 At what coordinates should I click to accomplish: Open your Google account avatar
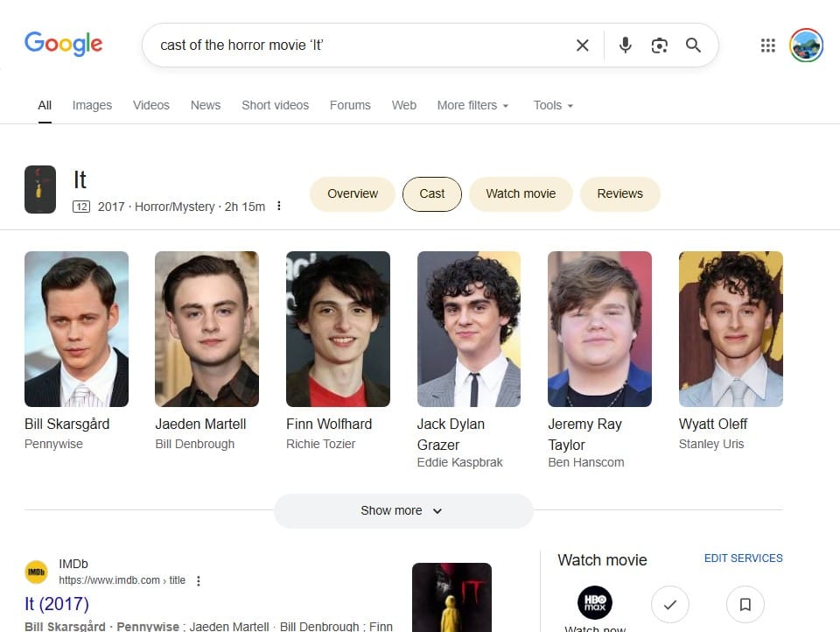[x=805, y=45]
